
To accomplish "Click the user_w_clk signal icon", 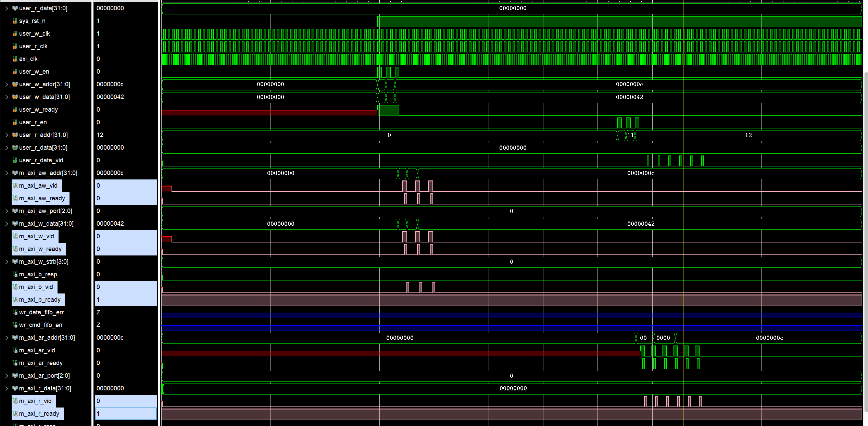I will (15, 34).
